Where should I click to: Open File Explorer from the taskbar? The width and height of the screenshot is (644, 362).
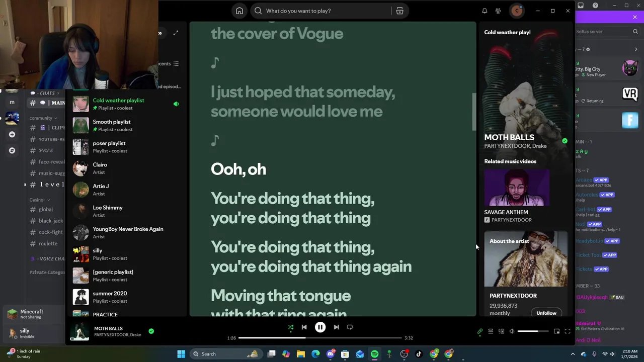(x=301, y=354)
